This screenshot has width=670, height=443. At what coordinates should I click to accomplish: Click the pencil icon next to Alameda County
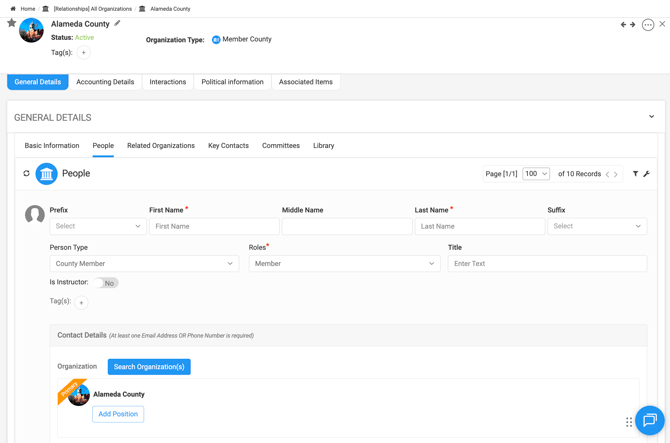click(x=117, y=23)
